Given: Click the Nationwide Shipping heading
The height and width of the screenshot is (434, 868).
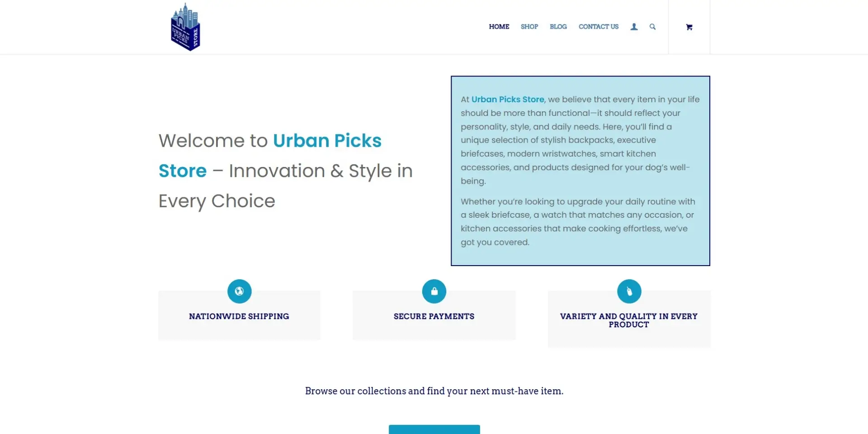Looking at the screenshot, I should coord(239,316).
